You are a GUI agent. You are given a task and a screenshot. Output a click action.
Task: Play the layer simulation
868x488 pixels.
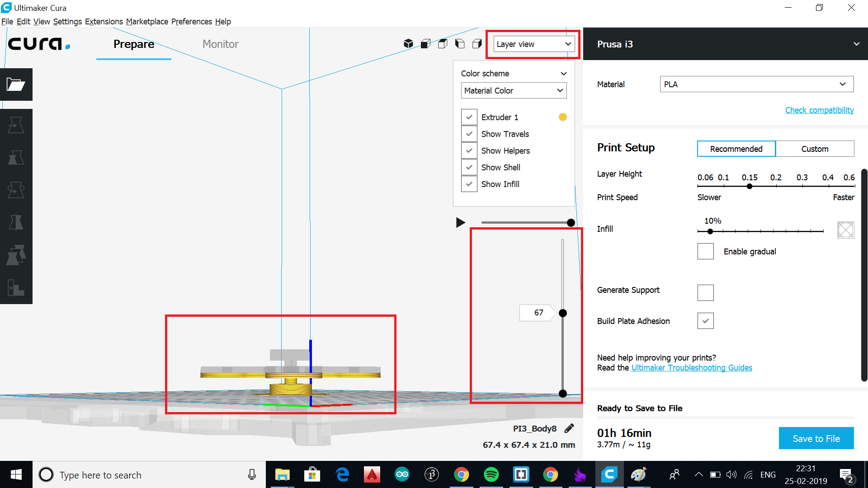pyautogui.click(x=460, y=222)
